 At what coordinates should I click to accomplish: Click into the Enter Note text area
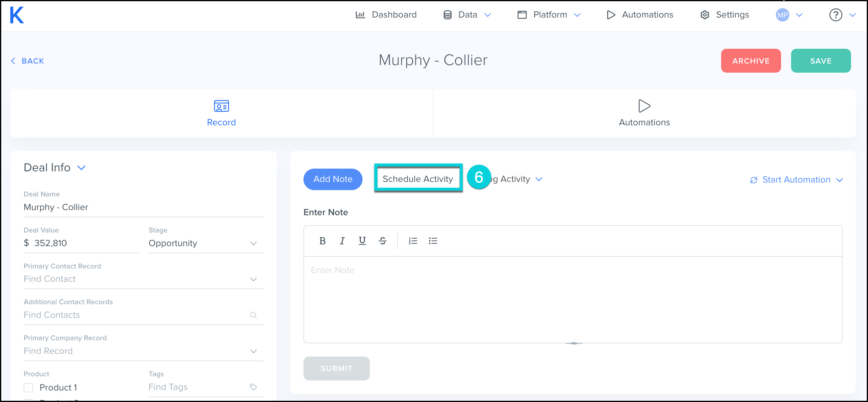pyautogui.click(x=572, y=299)
